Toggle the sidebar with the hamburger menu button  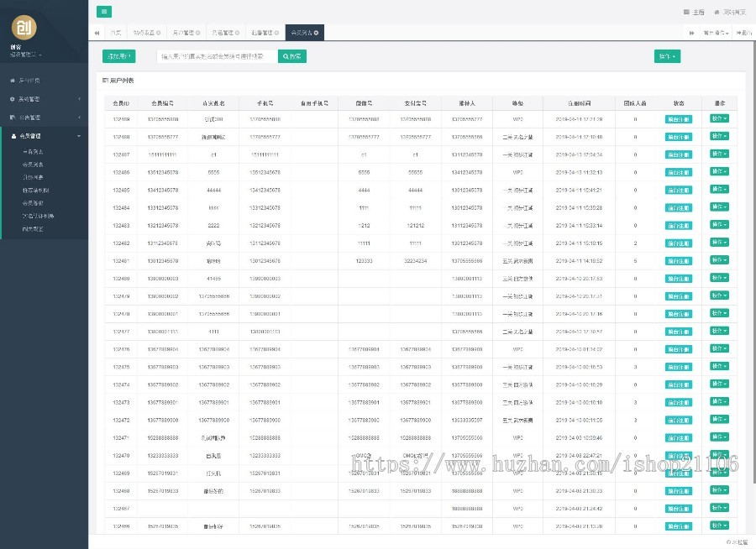(x=103, y=12)
